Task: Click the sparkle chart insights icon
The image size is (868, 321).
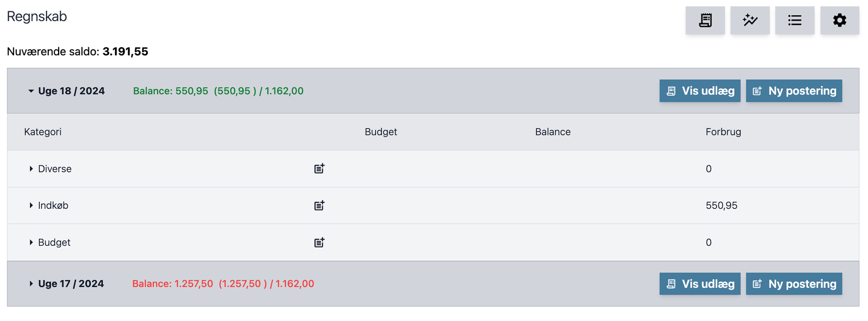Action: pyautogui.click(x=750, y=21)
